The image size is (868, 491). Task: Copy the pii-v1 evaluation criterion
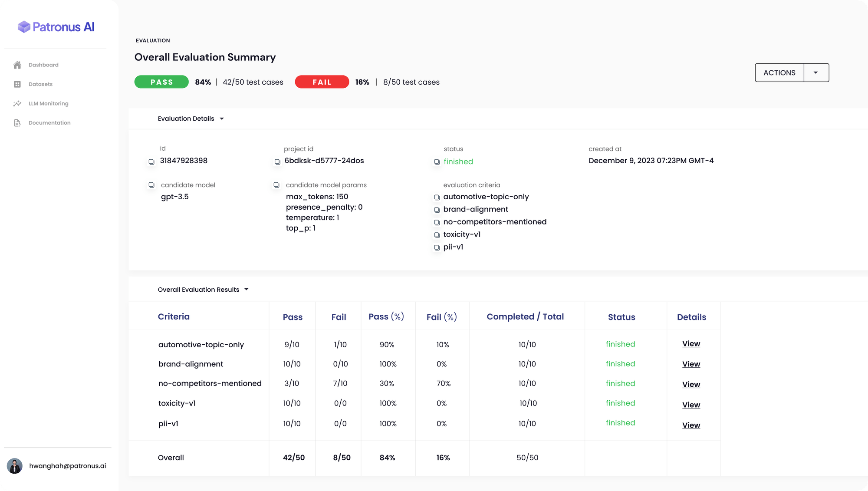click(x=437, y=247)
